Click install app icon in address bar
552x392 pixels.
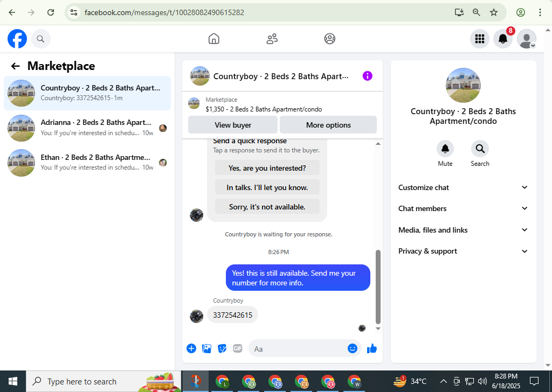(459, 13)
